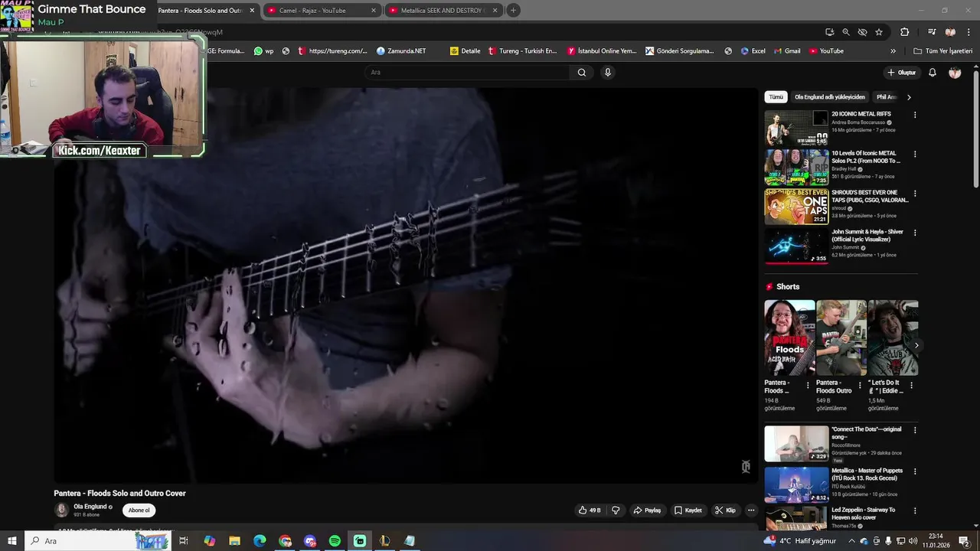Open Gönderi Sorgulama bookmark

pyautogui.click(x=679, y=51)
